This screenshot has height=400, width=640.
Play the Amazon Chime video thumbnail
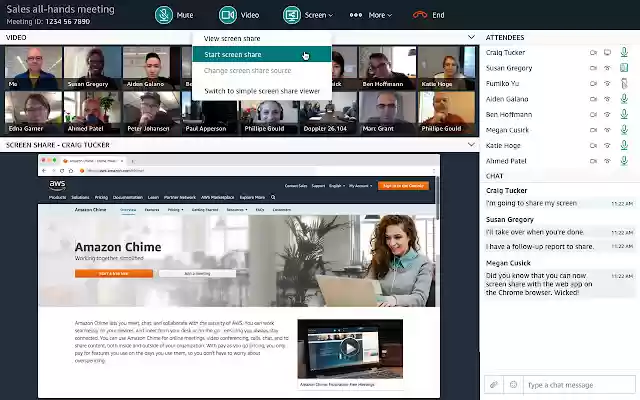click(350, 348)
